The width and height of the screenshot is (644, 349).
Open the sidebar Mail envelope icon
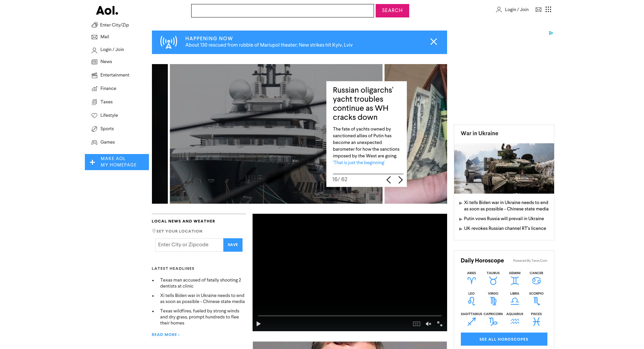(x=95, y=37)
